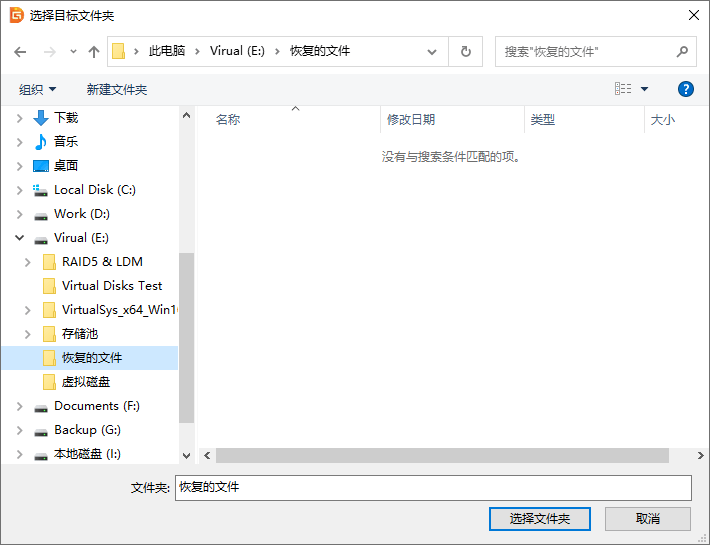Click the horizontal scrollbar in file list
This screenshot has height=545, width=710.
(x=442, y=455)
